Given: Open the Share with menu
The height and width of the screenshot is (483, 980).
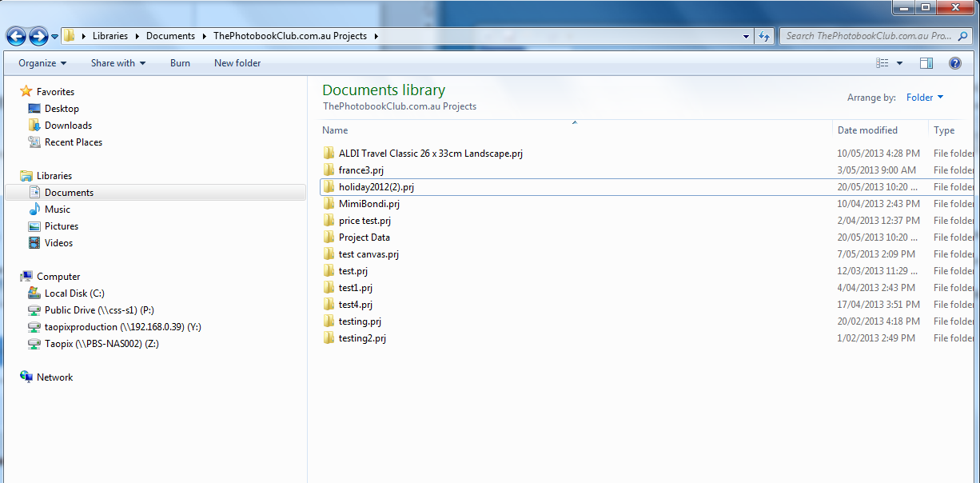Looking at the screenshot, I should click(x=118, y=63).
